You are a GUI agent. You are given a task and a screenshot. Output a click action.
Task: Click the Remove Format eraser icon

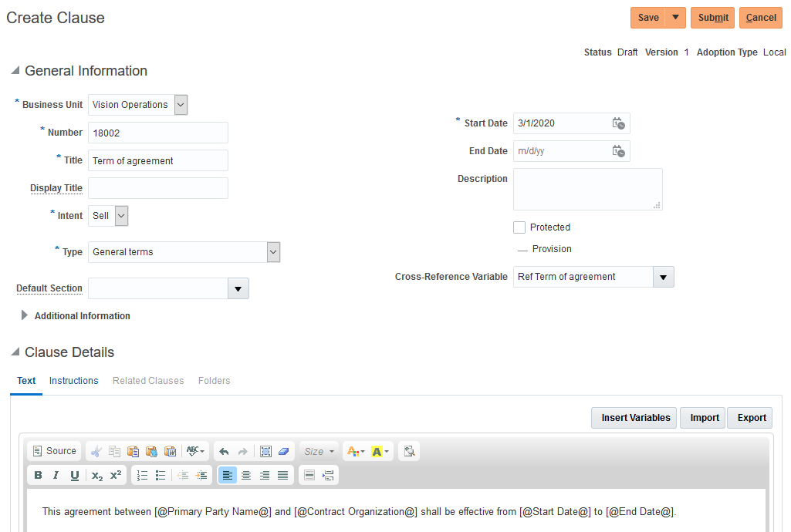click(283, 451)
